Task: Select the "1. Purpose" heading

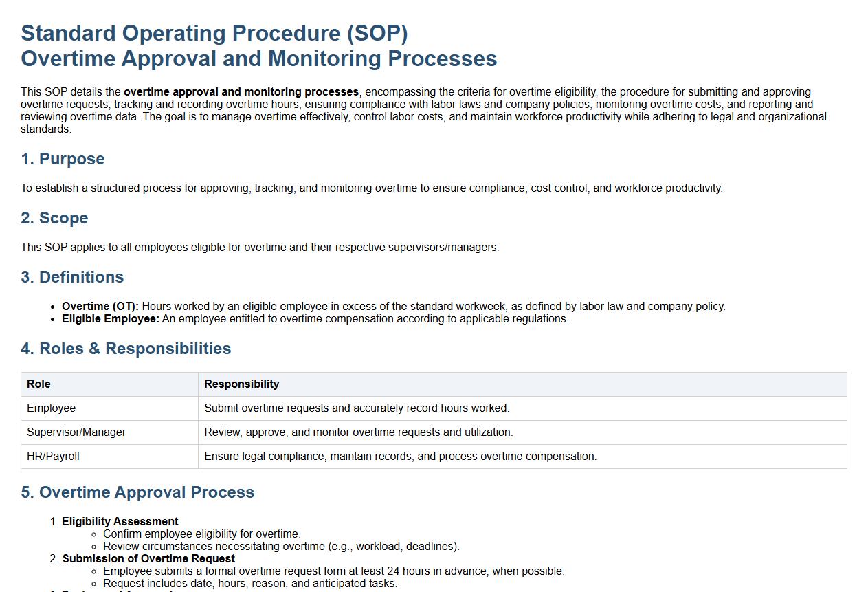Action: coord(63,159)
